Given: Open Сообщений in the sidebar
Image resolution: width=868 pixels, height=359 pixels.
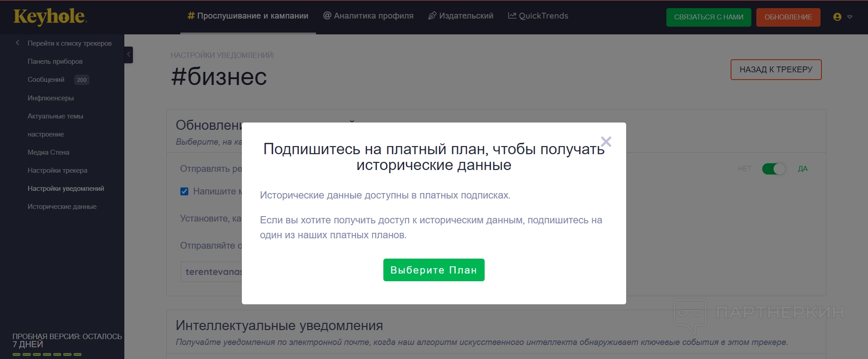Looking at the screenshot, I should pos(46,80).
